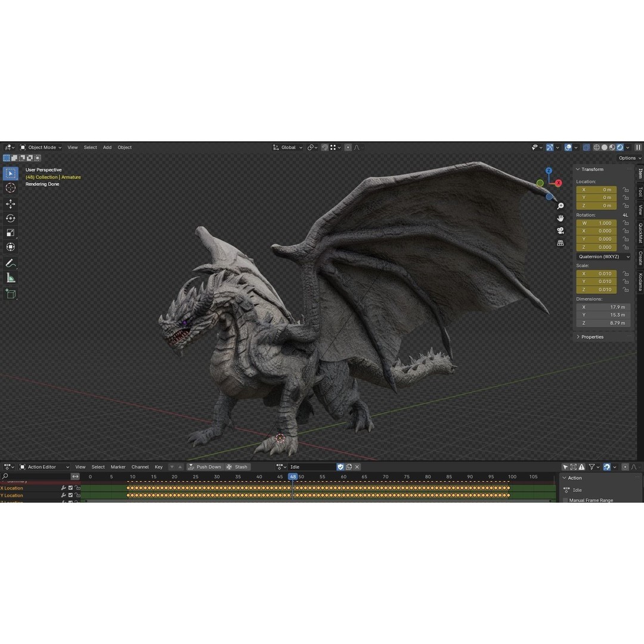Toggle viewport snapping magnet
The height and width of the screenshot is (644, 644).
point(325,147)
